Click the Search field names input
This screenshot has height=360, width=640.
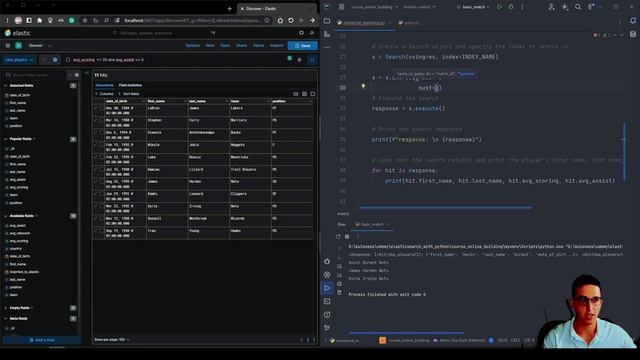point(37,75)
